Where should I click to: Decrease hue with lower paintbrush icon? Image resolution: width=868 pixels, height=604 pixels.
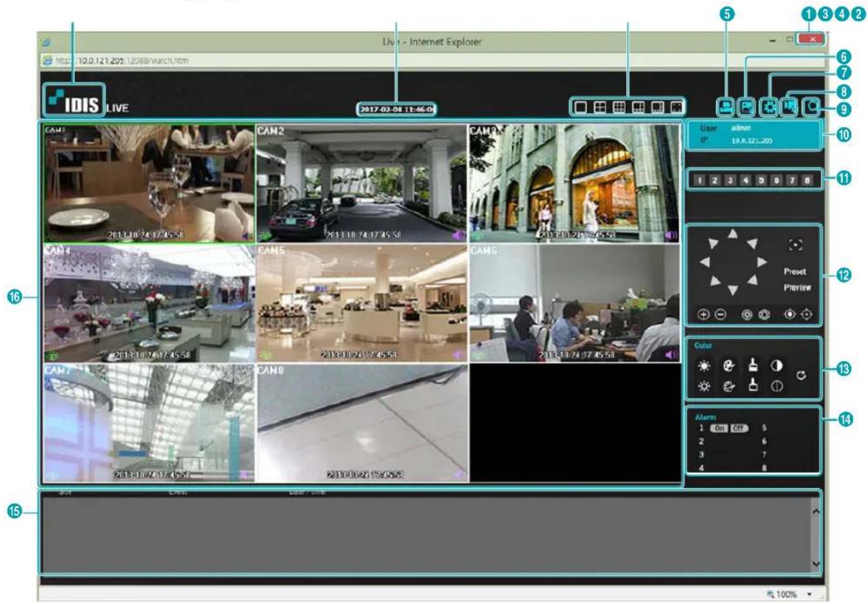(x=752, y=387)
